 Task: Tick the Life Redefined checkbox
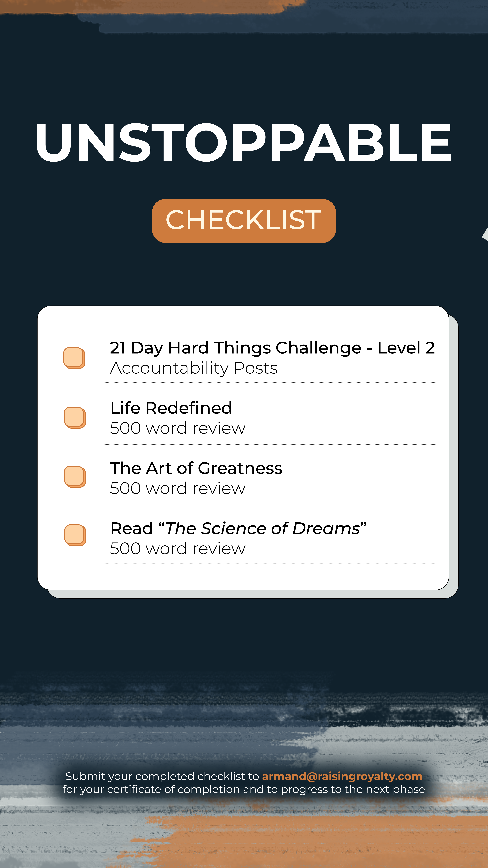75,418
